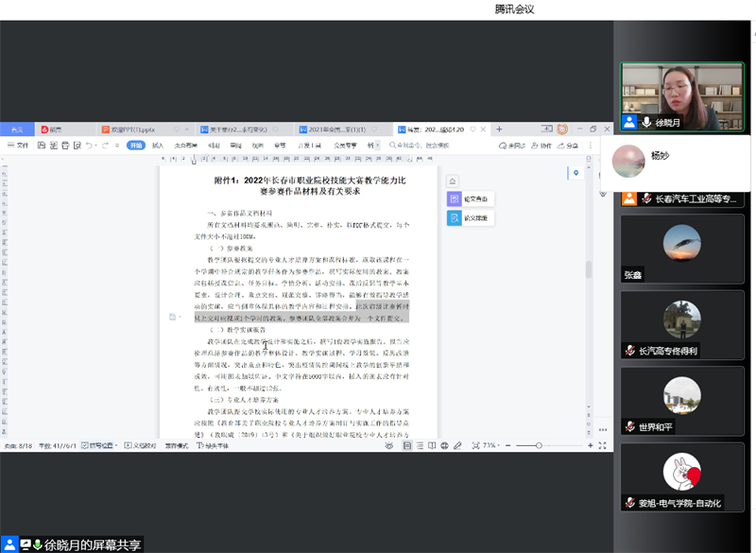Open the Print icon in quick toolbar

point(65,147)
